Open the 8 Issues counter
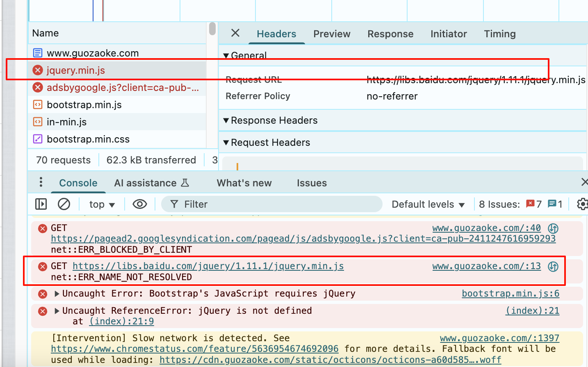The width and height of the screenshot is (588, 367). point(521,204)
